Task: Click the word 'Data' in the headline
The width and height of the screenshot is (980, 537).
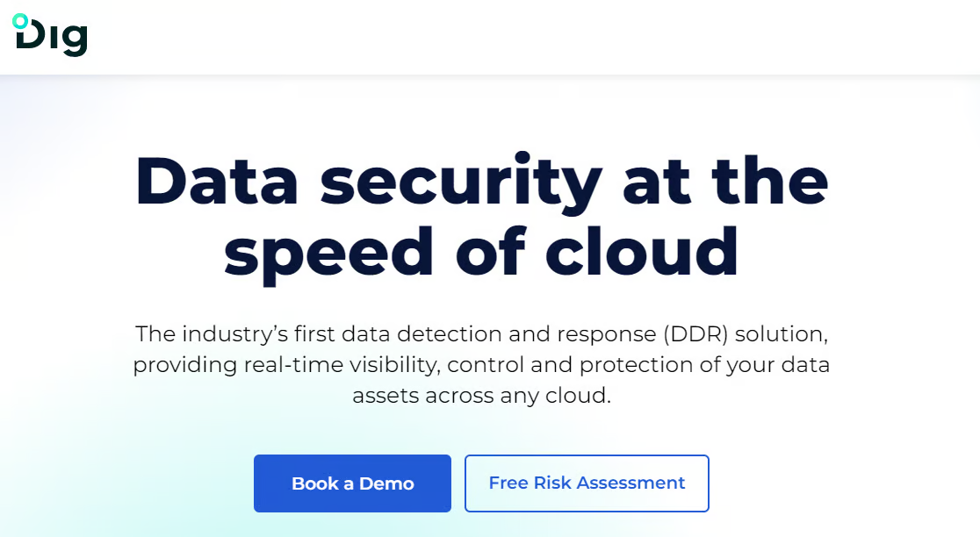Action: pyautogui.click(x=216, y=181)
